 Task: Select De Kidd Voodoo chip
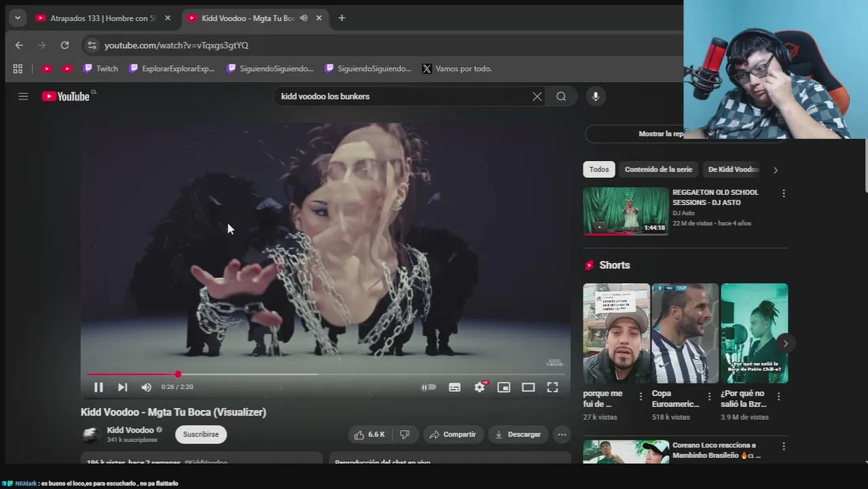pos(734,170)
